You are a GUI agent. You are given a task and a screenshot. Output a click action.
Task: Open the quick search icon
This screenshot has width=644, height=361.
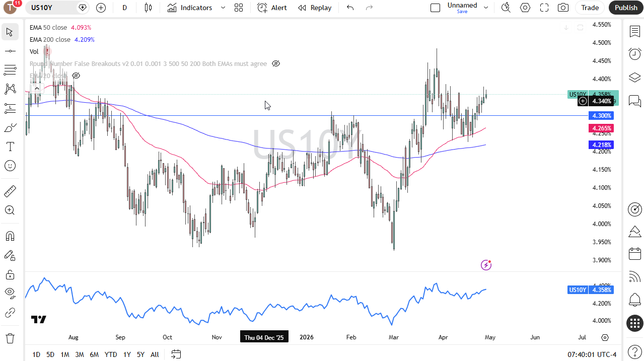pyautogui.click(x=506, y=8)
